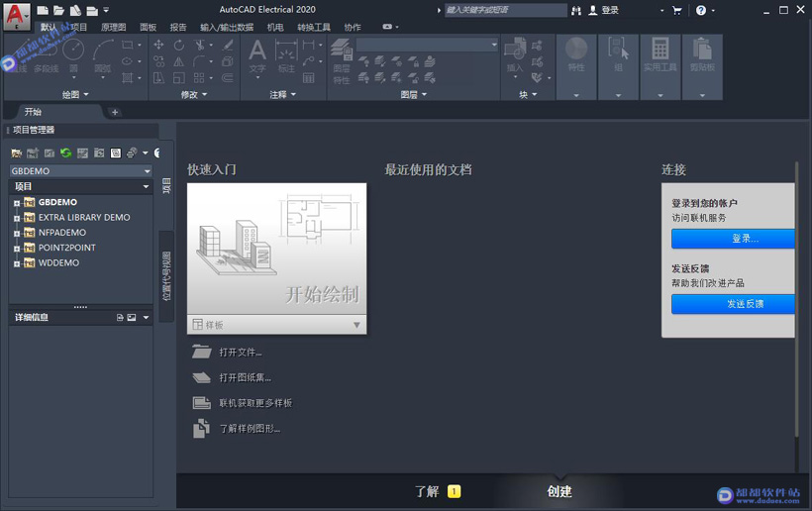The height and width of the screenshot is (511, 812).
Task: Switch to the 面板 ribbon tab
Action: tap(149, 27)
